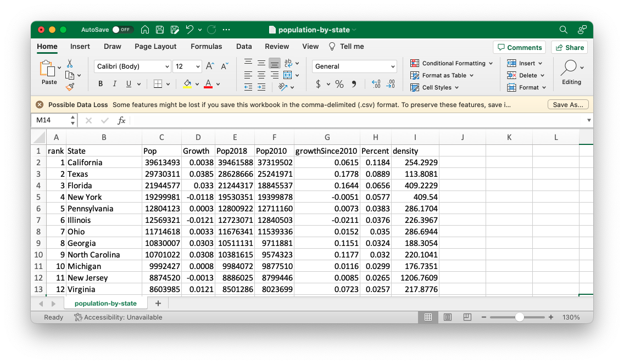Open the Data menu

pyautogui.click(x=244, y=47)
